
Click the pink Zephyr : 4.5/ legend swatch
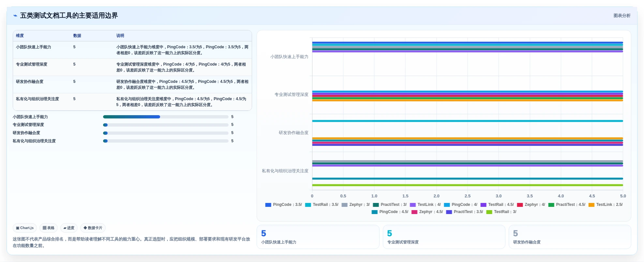(414, 212)
